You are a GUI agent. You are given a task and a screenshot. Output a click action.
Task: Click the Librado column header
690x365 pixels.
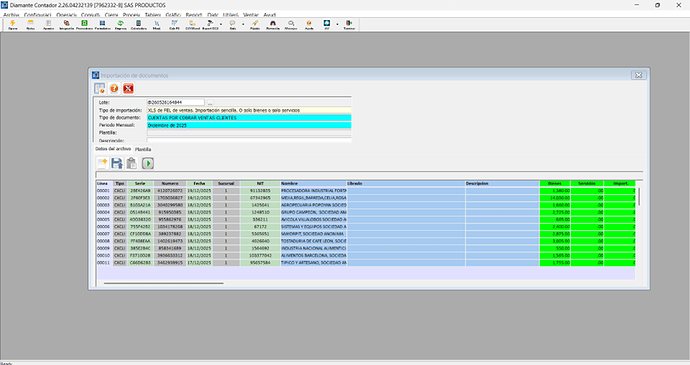[x=405, y=183]
